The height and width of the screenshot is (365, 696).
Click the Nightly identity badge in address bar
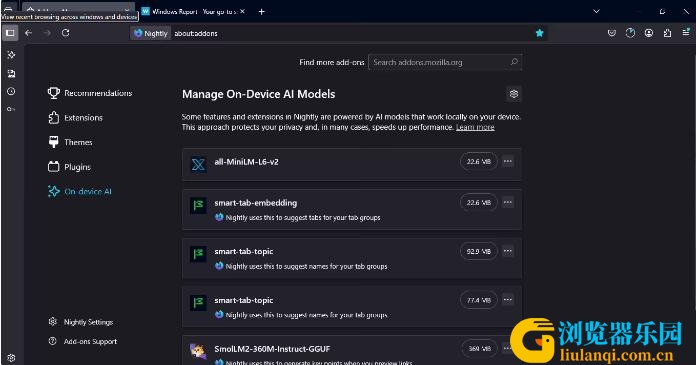pos(150,33)
